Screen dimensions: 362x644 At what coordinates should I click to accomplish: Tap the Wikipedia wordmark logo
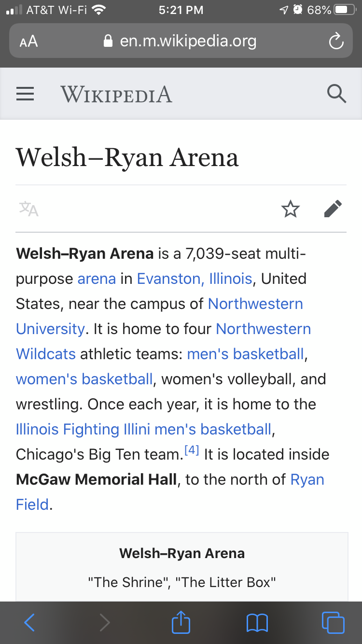[116, 94]
